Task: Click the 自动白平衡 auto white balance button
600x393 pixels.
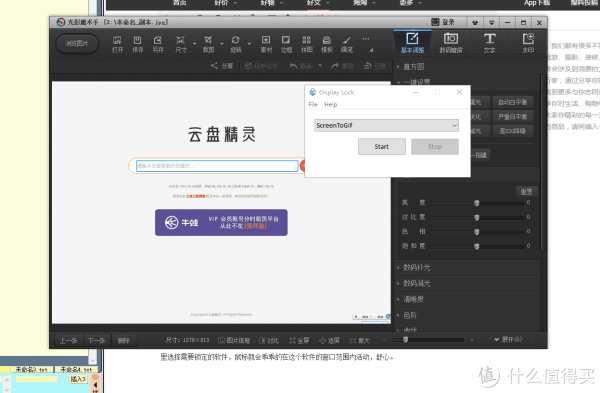Action: pyautogui.click(x=513, y=102)
